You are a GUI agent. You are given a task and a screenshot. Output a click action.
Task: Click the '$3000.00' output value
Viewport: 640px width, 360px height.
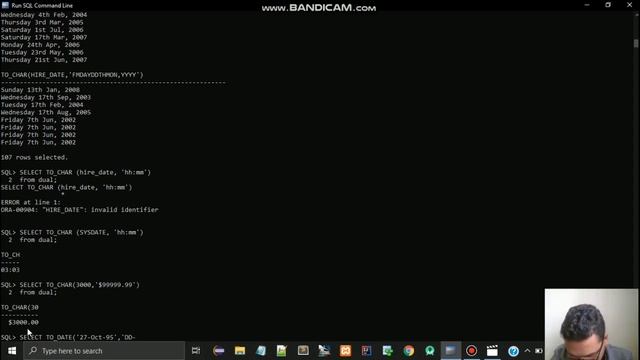[x=23, y=322]
